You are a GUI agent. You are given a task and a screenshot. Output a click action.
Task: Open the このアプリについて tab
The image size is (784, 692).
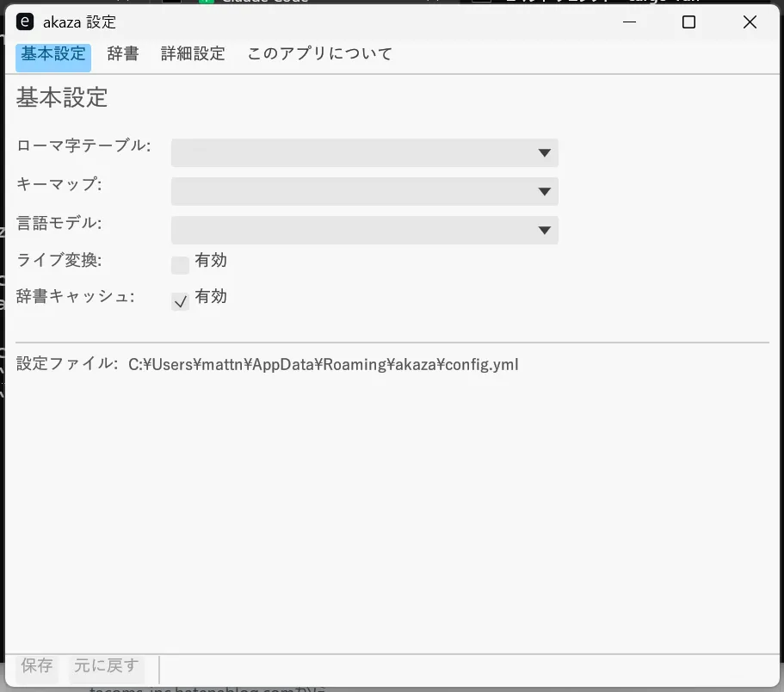tap(320, 54)
